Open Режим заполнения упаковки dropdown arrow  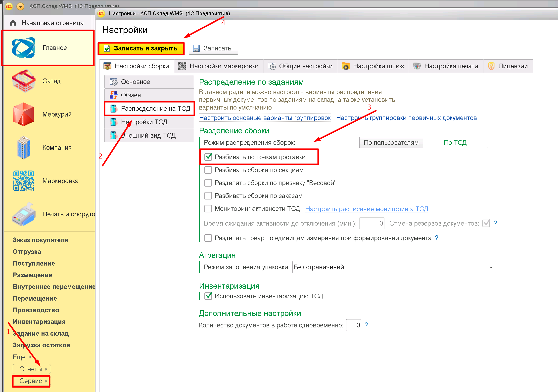491,267
